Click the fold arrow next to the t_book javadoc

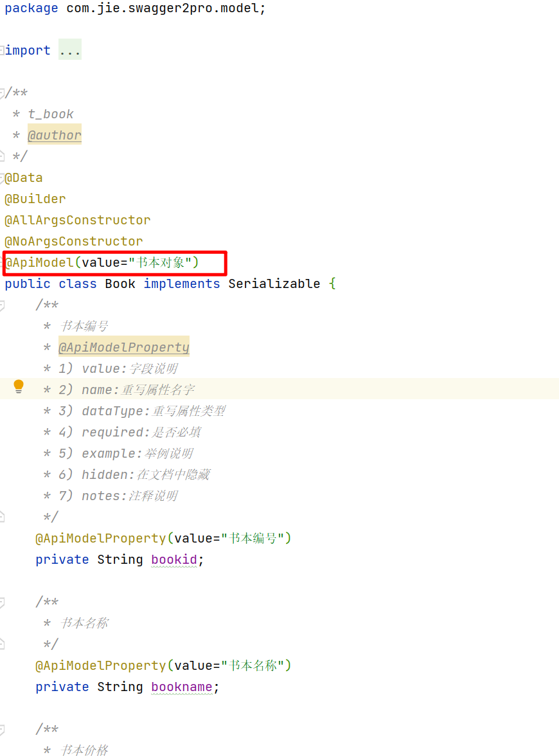[x=4, y=92]
